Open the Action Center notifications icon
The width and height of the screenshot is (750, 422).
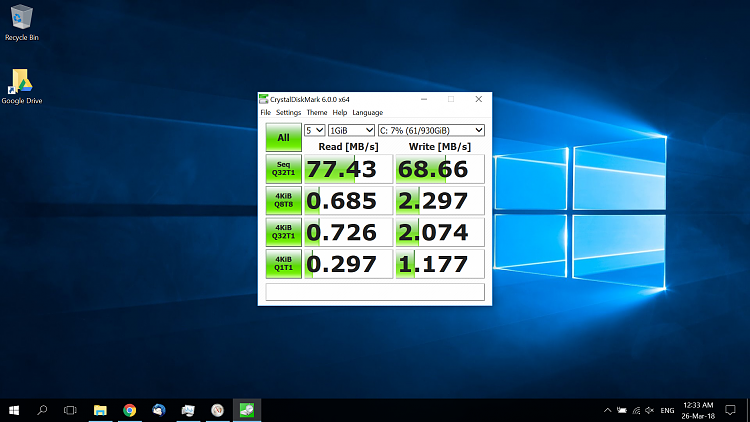coord(730,410)
